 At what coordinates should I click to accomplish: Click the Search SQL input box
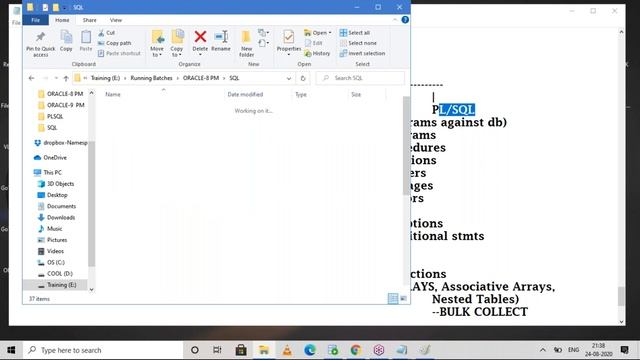(360, 78)
